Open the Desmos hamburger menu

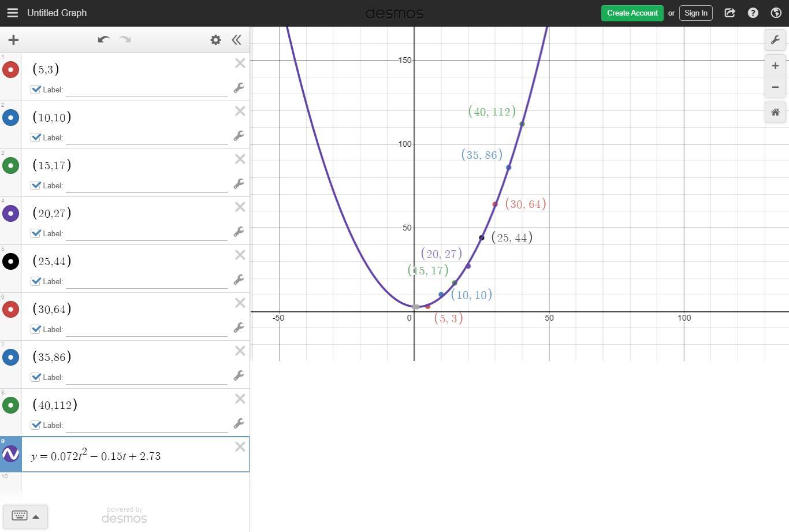pos(12,13)
